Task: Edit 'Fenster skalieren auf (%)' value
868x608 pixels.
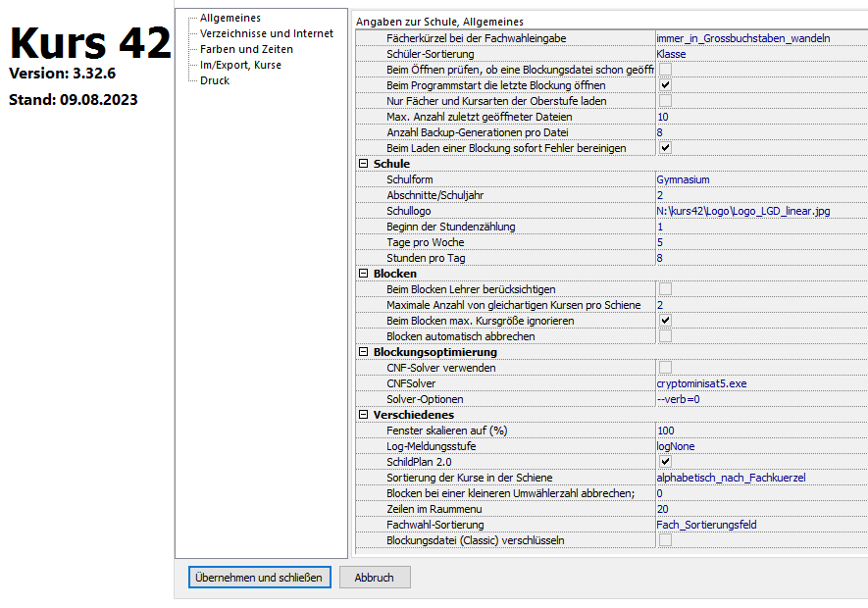Action: click(762, 431)
